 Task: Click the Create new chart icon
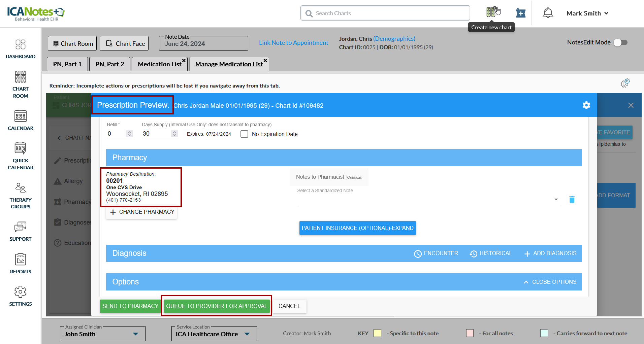[491, 12]
